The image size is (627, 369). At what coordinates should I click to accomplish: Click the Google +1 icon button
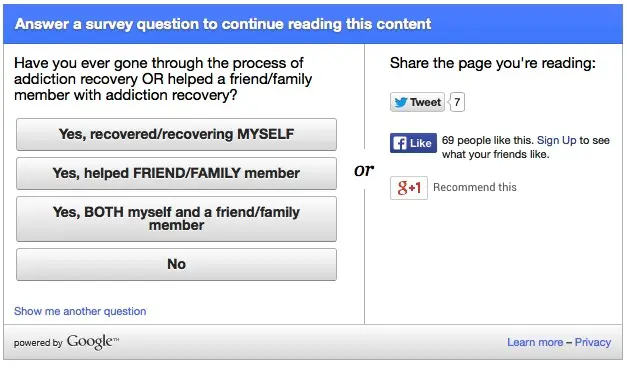tap(409, 187)
